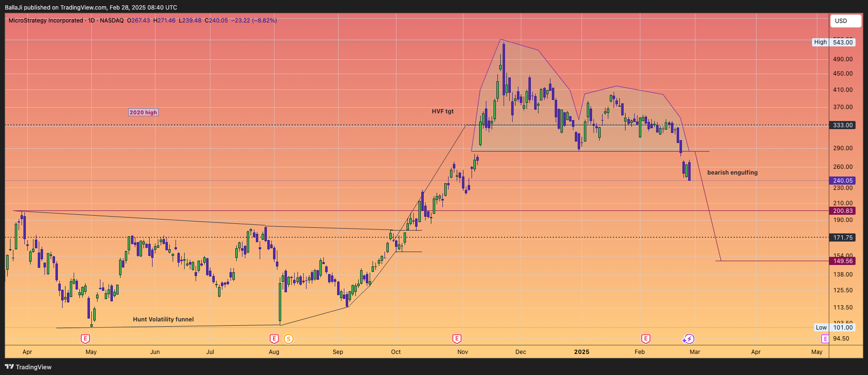Click the orange S split marker near Aug
Screen dimensions: 868x375
pos(288,339)
